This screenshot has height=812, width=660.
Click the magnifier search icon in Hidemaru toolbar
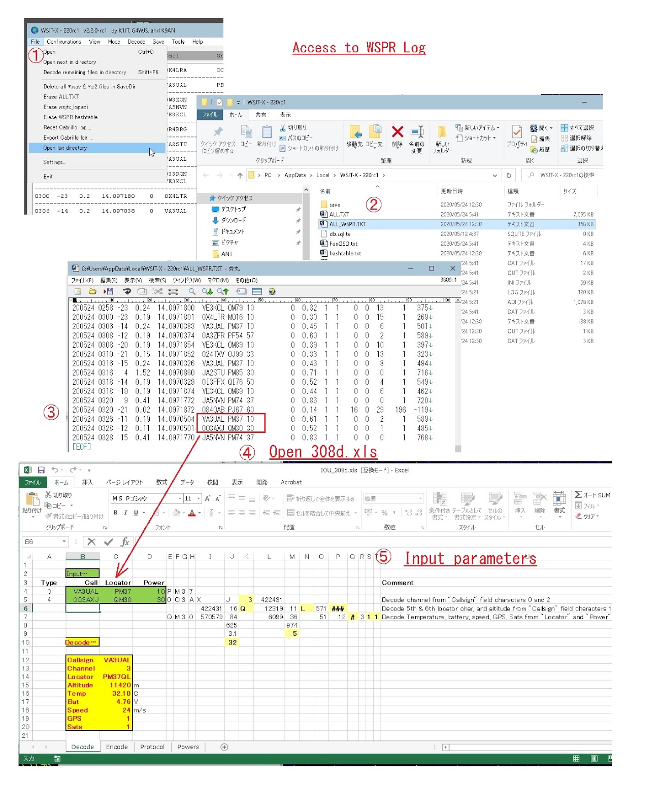192,291
